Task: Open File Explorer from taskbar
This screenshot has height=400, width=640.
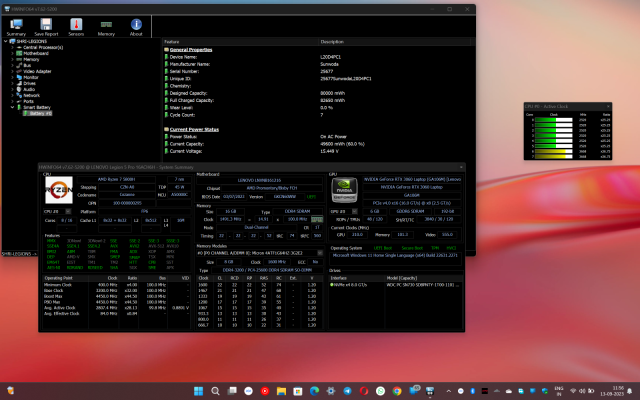Action: click(281, 391)
